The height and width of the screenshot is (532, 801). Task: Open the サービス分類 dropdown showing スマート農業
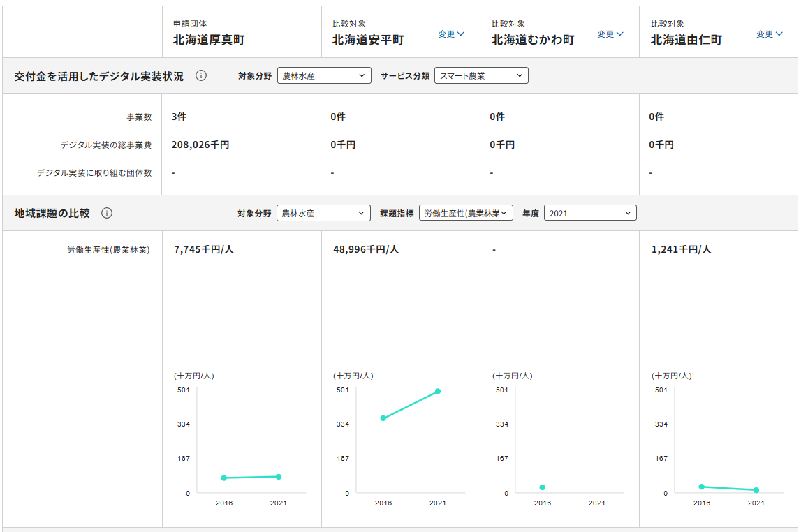[x=480, y=75]
